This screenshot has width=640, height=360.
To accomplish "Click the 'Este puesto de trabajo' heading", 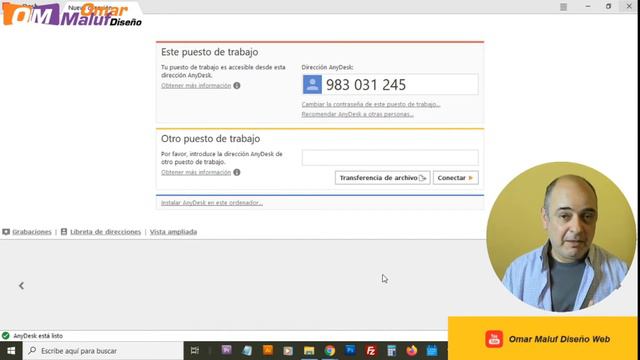I will coord(209,52).
